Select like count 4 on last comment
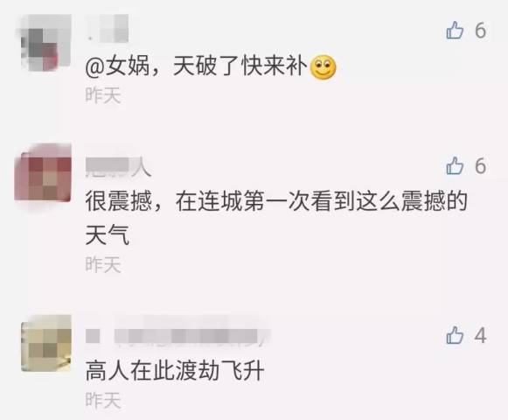508x420 pixels. pos(481,335)
